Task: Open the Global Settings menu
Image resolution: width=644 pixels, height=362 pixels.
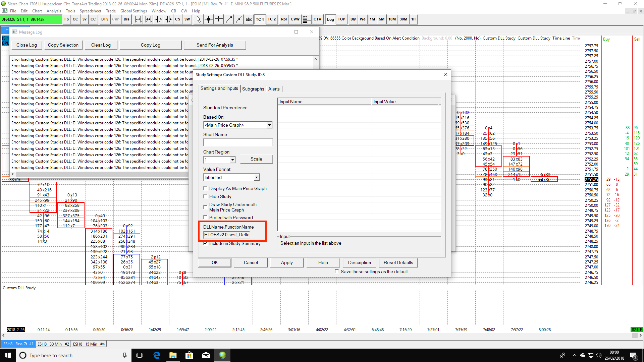Action: coord(133,11)
